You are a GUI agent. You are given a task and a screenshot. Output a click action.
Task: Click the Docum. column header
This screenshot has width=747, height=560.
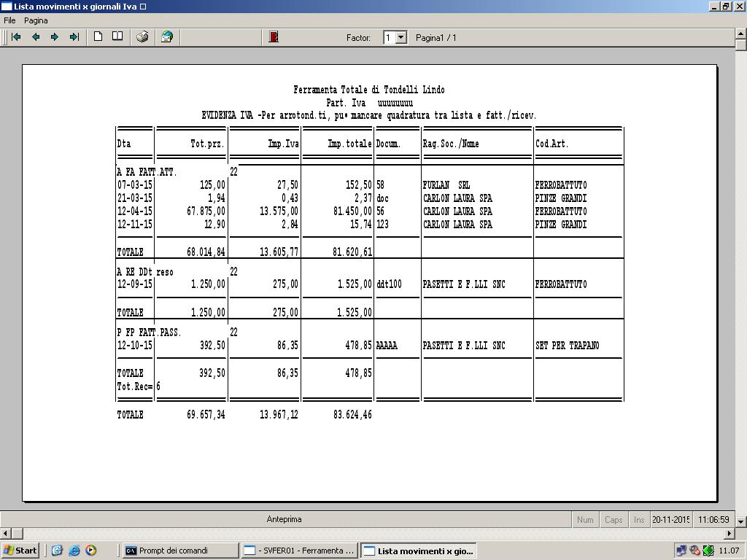tap(388, 144)
